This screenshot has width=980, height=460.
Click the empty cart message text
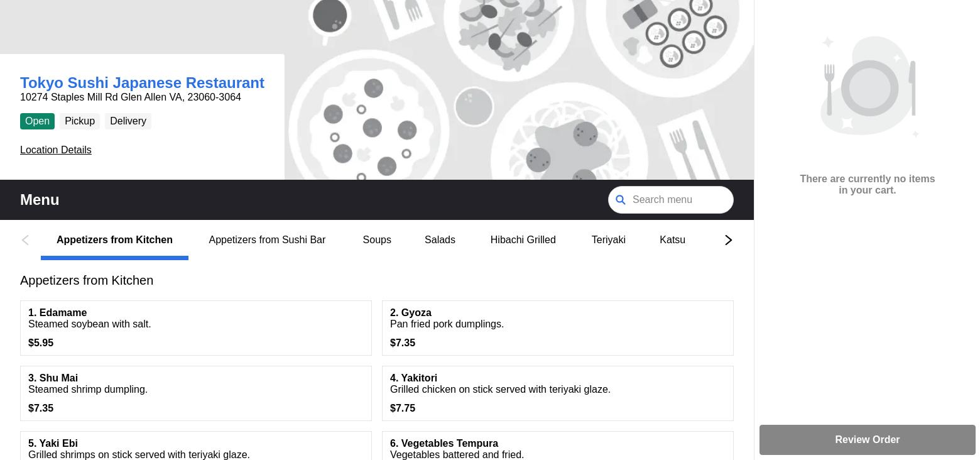tap(867, 185)
